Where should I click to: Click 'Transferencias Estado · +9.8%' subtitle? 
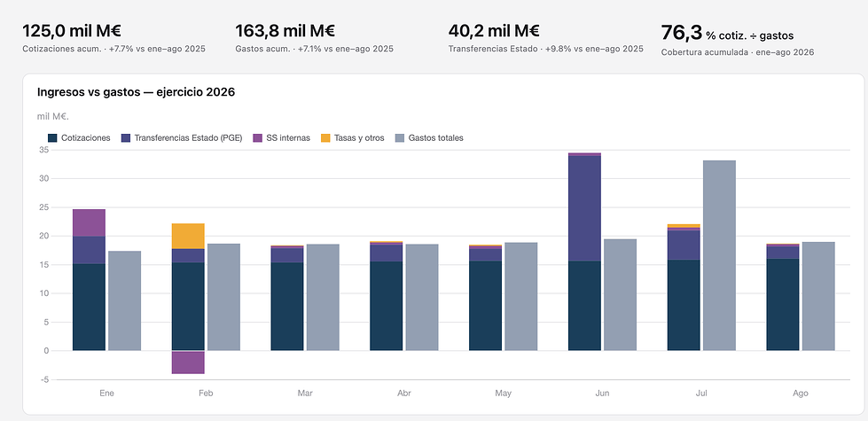click(x=546, y=49)
